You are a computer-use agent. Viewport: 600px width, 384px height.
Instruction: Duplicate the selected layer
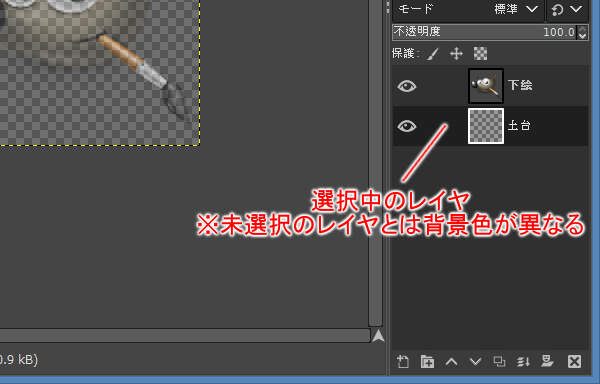point(499,361)
